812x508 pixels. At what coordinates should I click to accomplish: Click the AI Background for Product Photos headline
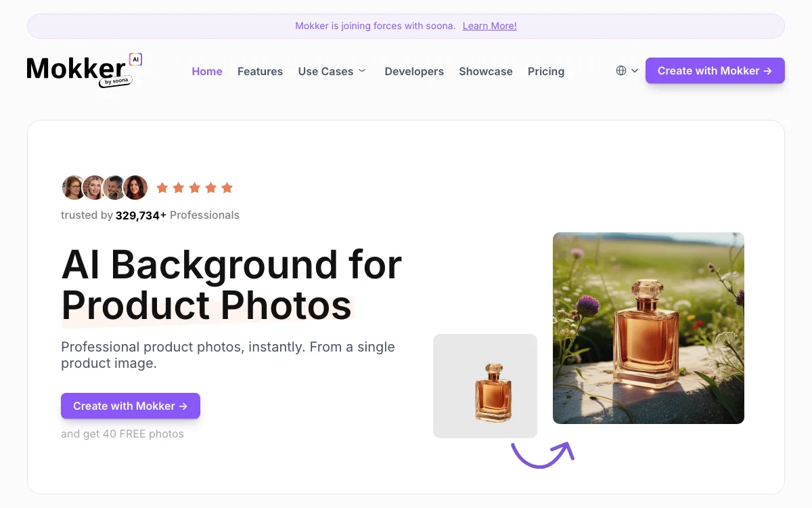click(231, 284)
